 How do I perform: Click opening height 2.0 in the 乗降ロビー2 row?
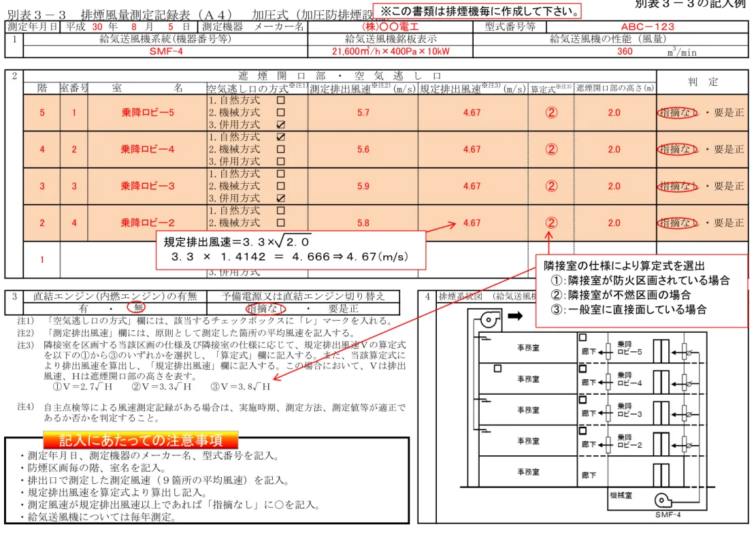pos(614,223)
